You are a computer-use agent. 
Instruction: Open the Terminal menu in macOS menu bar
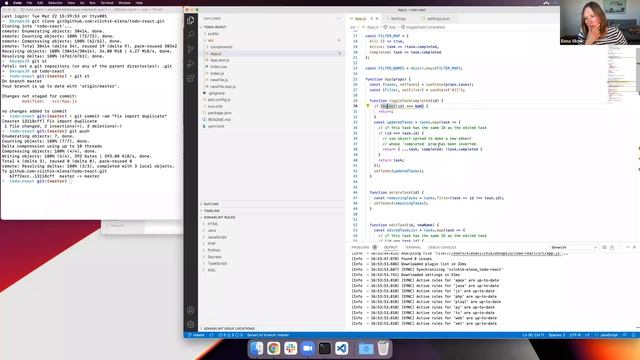(x=107, y=2)
